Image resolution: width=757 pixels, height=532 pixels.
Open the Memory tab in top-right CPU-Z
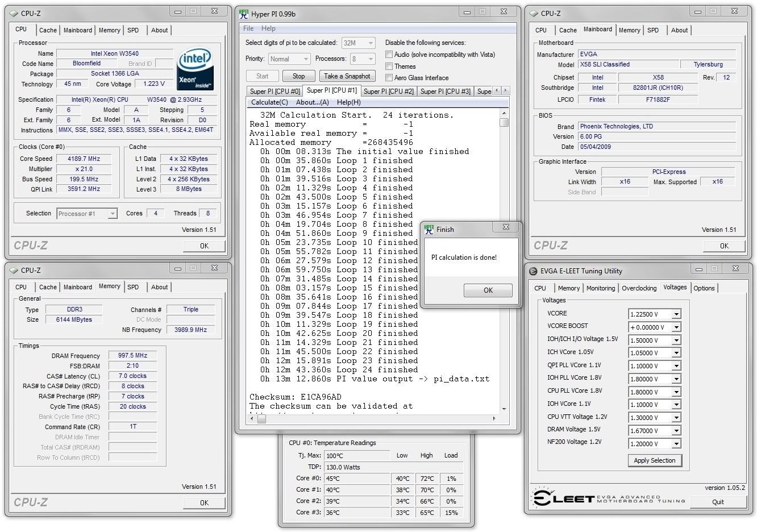click(629, 31)
